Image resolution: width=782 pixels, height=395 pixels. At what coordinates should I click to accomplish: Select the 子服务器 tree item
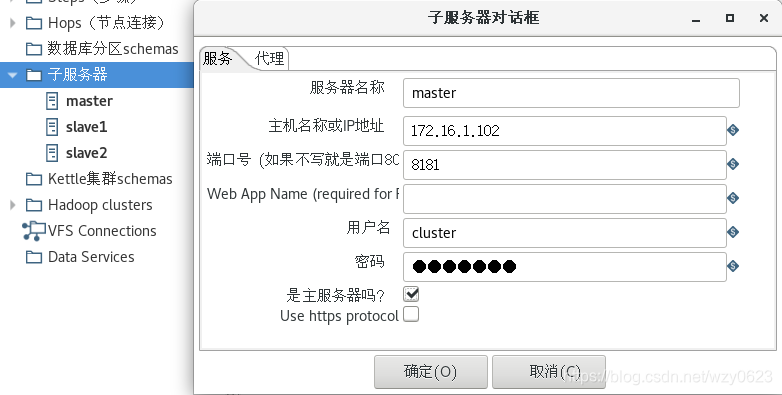pyautogui.click(x=77, y=75)
